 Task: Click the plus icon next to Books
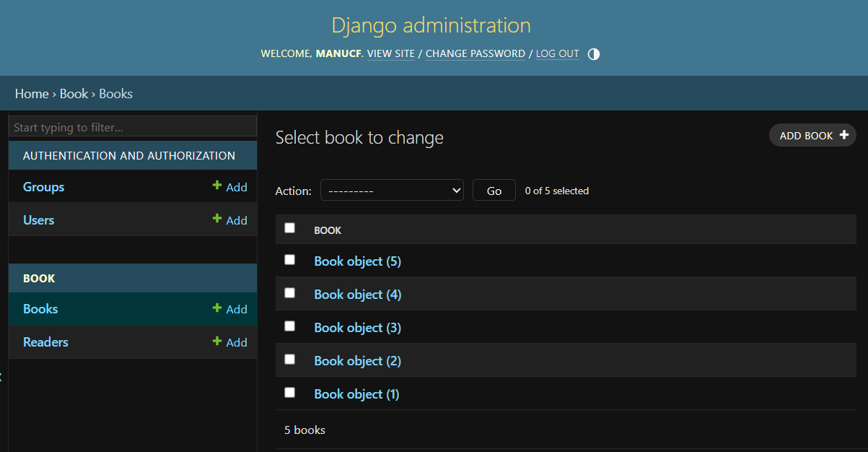coord(217,308)
